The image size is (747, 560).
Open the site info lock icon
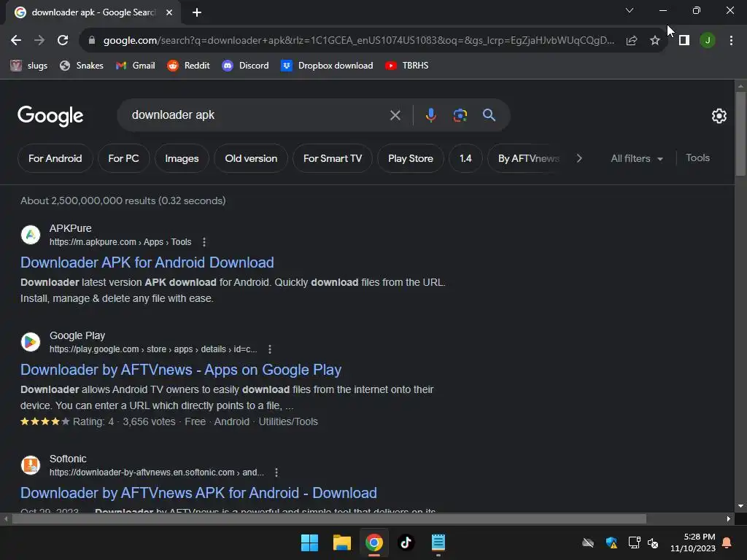(x=91, y=41)
